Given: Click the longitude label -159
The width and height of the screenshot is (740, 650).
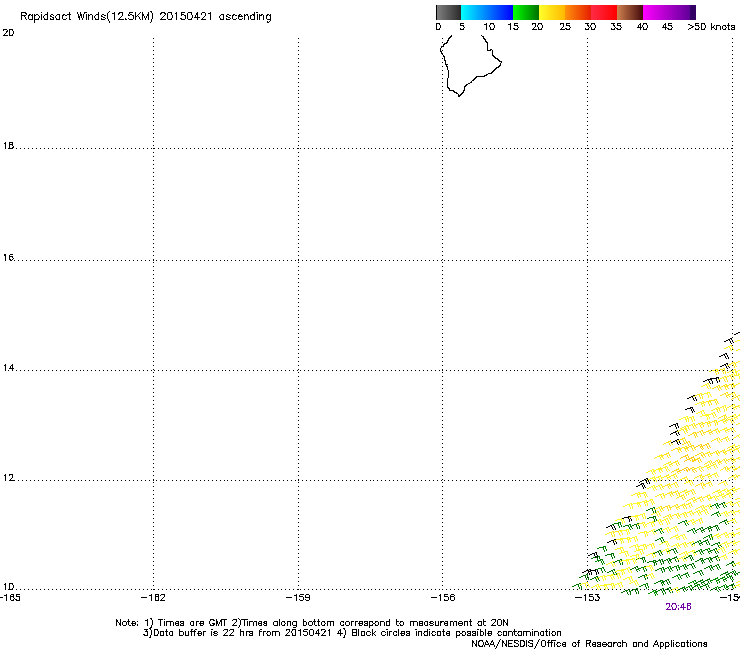Looking at the screenshot, I should (x=298, y=598).
